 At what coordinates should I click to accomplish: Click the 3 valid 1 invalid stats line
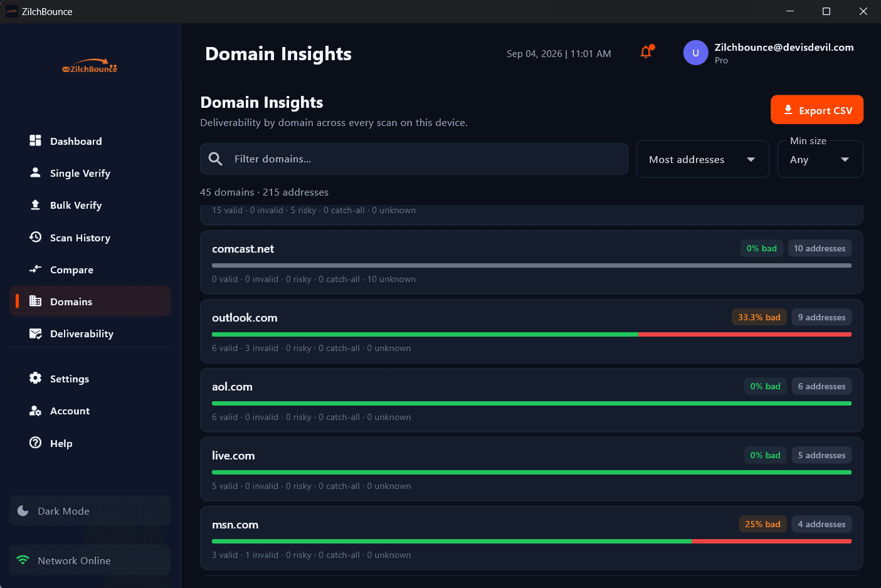[x=311, y=555]
